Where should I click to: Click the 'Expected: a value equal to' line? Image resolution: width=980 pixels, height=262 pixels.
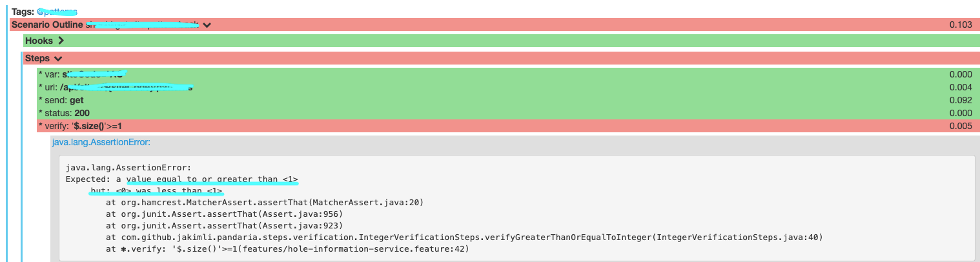(x=182, y=179)
